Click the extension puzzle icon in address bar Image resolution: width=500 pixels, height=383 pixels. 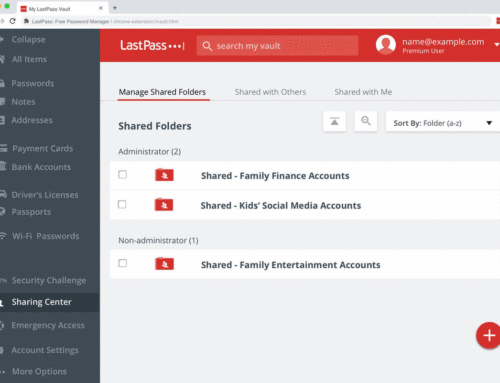26,21
